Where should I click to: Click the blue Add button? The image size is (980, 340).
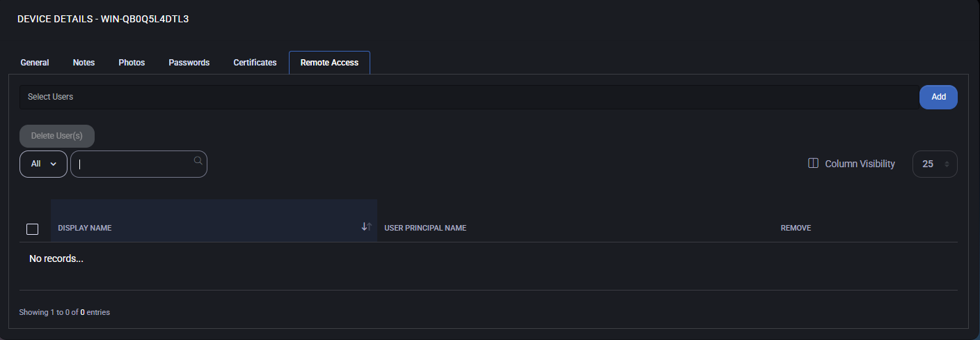click(x=938, y=97)
